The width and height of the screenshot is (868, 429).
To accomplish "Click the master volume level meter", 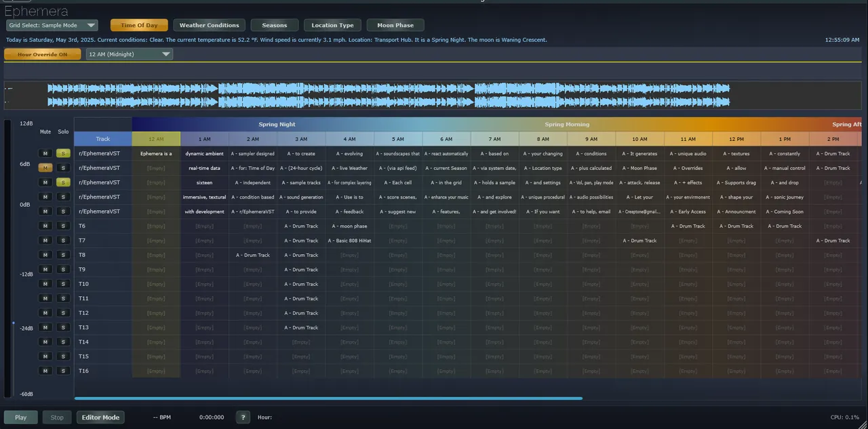I will 8,258.
